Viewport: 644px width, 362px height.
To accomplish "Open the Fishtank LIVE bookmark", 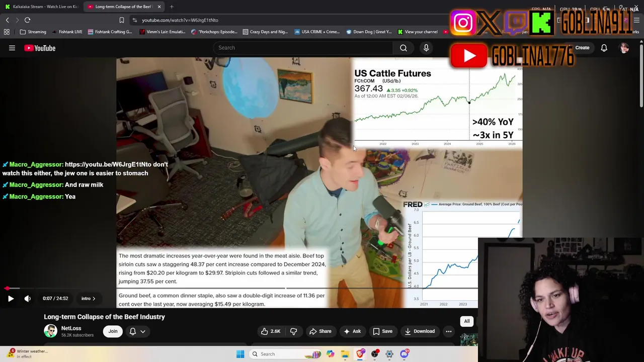I will [x=67, y=32].
